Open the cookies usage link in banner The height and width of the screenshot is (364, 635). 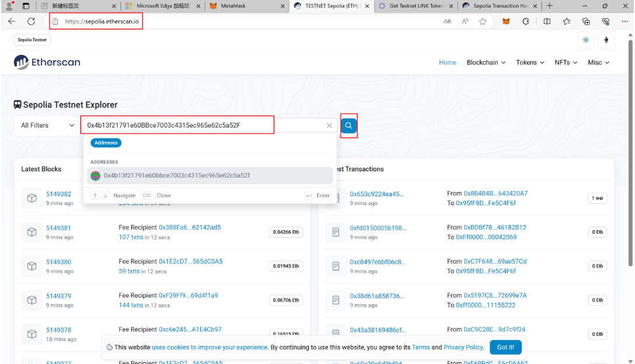coord(210,347)
